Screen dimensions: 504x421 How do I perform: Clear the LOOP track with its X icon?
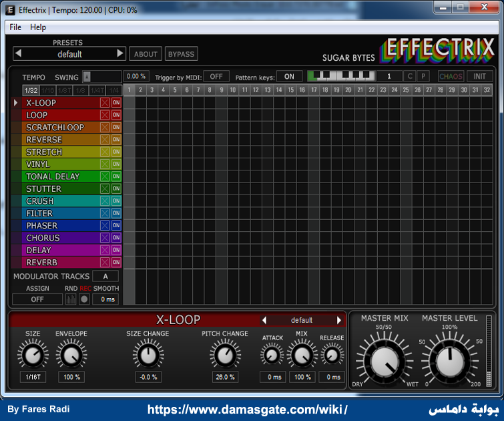pos(105,115)
